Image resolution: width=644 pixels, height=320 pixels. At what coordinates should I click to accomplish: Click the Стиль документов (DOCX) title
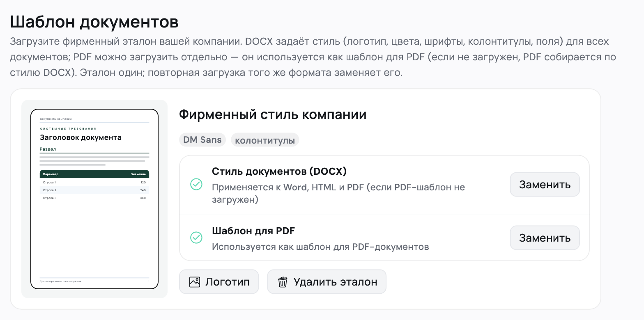(279, 171)
